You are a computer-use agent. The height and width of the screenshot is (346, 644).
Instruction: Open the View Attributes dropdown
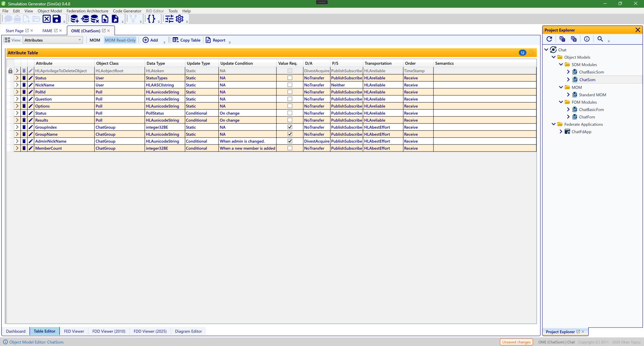point(53,40)
